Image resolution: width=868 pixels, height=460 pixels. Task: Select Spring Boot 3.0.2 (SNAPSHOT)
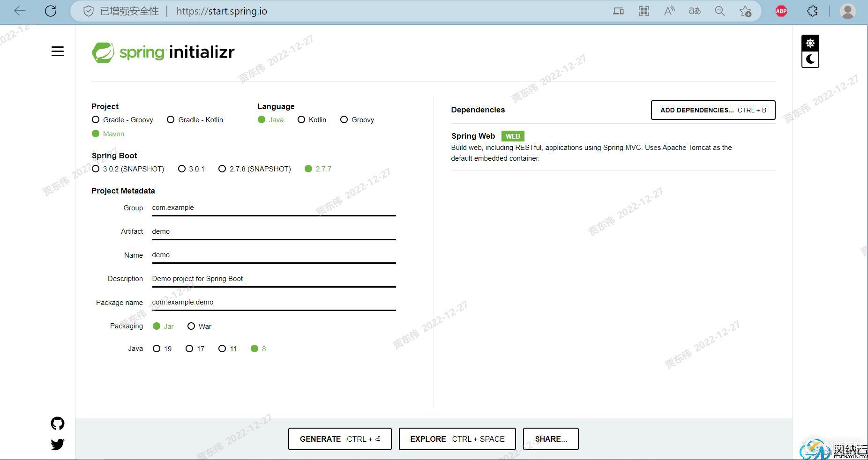(x=128, y=169)
